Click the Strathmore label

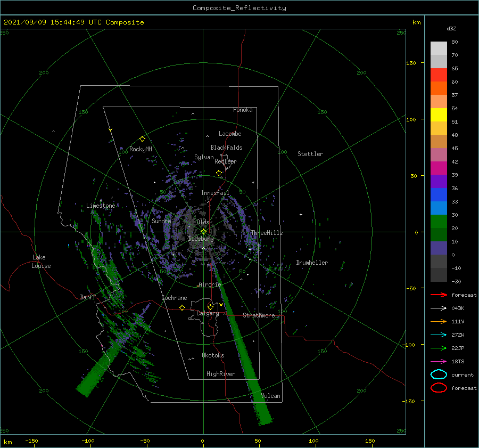(x=259, y=315)
